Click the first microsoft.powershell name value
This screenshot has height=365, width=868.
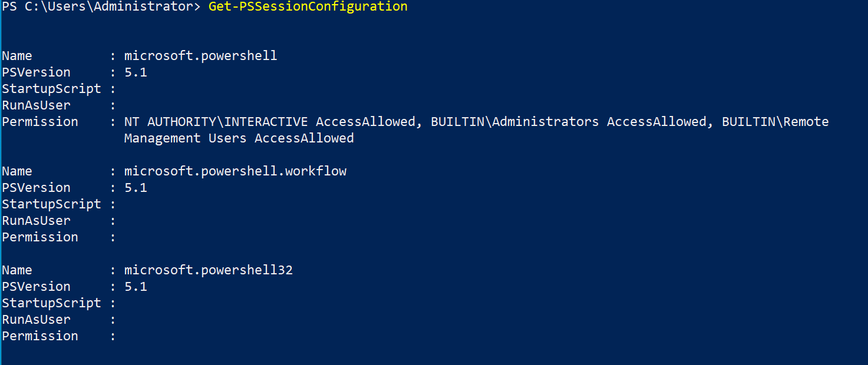point(200,56)
